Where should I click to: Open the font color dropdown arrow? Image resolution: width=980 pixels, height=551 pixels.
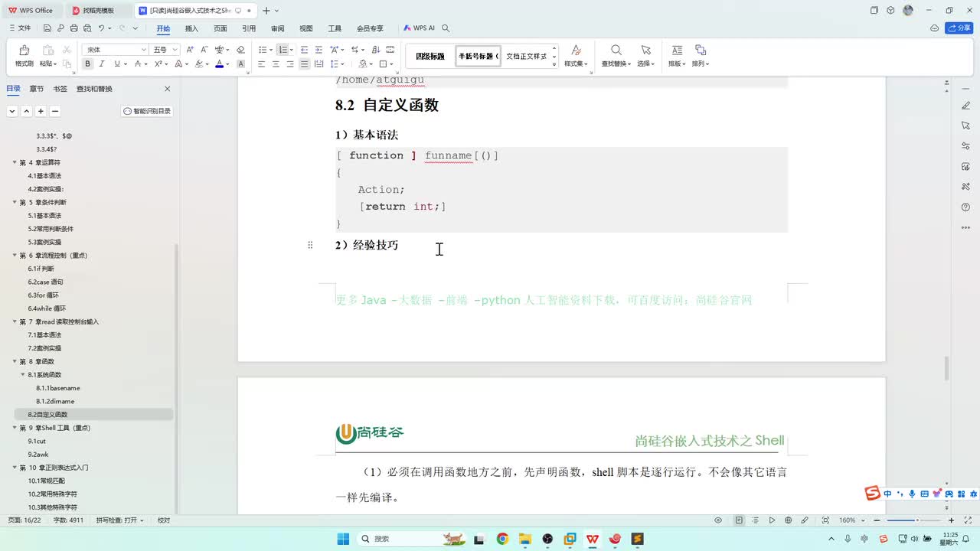(x=228, y=64)
